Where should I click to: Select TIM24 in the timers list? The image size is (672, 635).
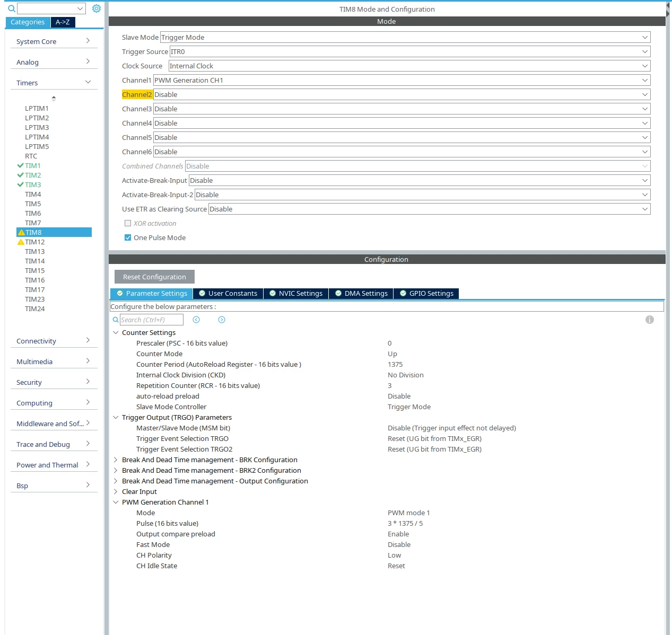(x=35, y=308)
